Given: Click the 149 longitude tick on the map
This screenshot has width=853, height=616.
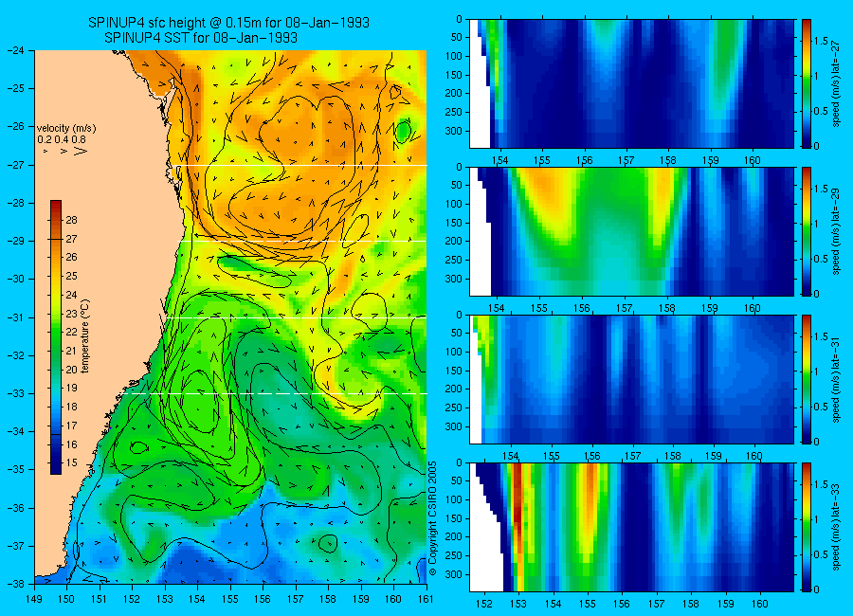Looking at the screenshot, I should (34, 599).
